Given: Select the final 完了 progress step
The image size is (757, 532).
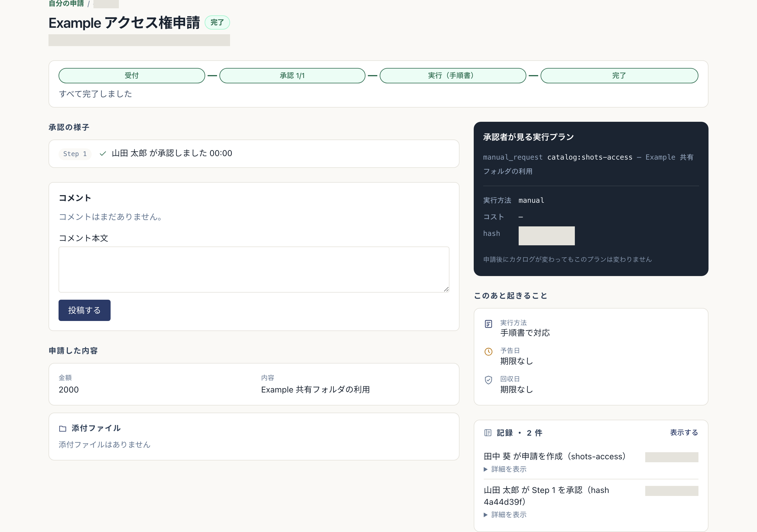Looking at the screenshot, I should (x=619, y=75).
